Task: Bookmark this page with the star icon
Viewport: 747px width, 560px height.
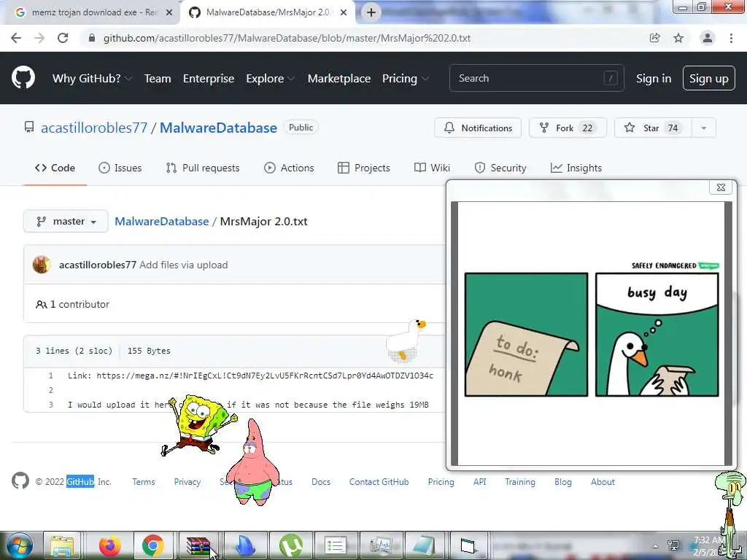Action: point(678,38)
